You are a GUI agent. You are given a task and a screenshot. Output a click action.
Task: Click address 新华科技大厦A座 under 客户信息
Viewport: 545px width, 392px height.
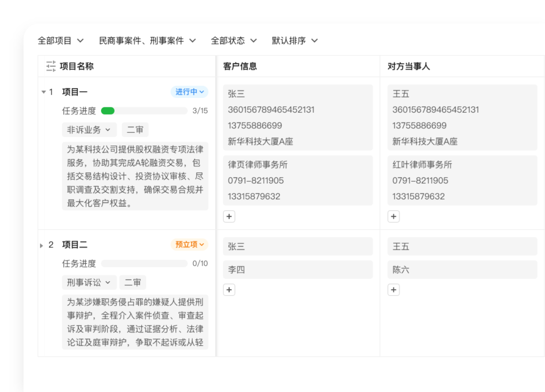click(x=260, y=142)
